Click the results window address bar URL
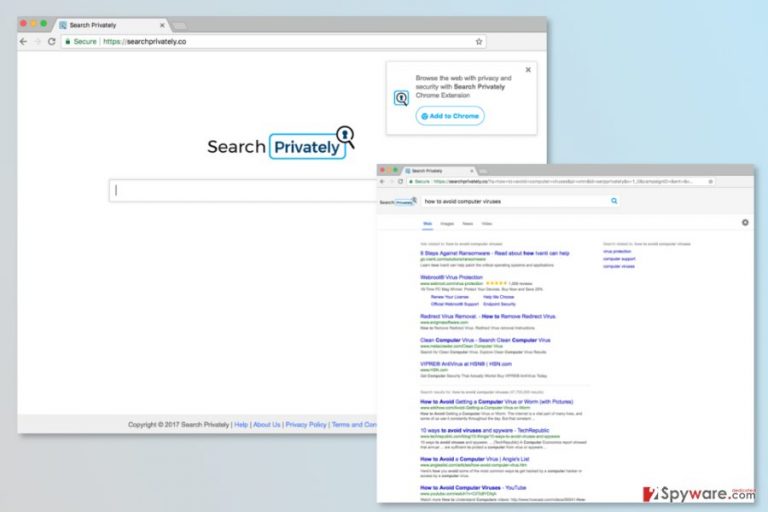 [563, 181]
